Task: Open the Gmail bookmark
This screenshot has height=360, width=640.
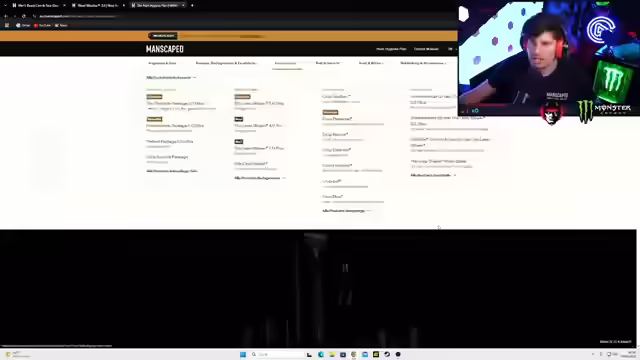Action: [23, 25]
